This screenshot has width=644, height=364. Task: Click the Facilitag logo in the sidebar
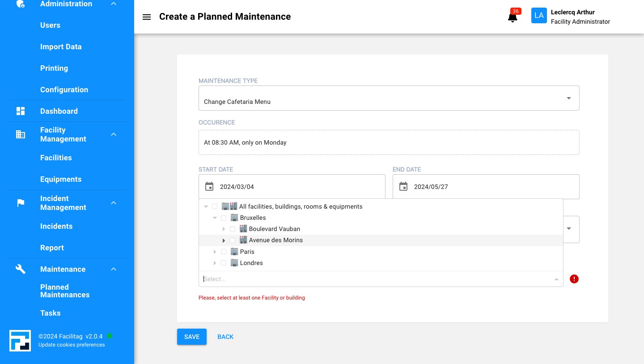(20, 340)
